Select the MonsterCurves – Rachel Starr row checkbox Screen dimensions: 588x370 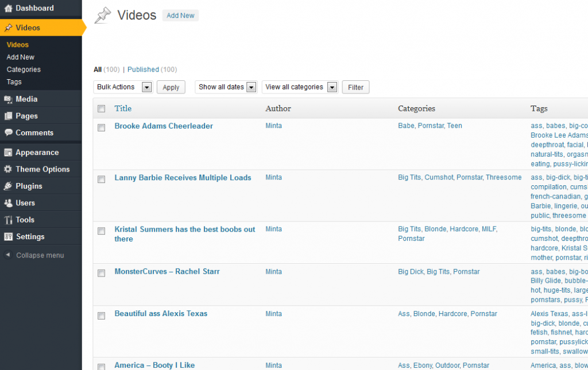102,273
